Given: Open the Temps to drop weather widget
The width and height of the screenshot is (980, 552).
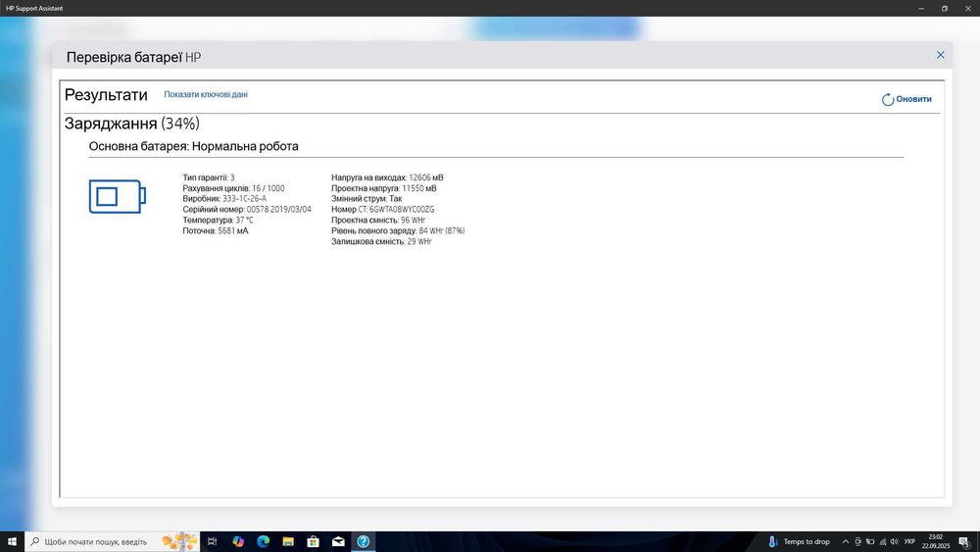Looking at the screenshot, I should click(x=799, y=541).
